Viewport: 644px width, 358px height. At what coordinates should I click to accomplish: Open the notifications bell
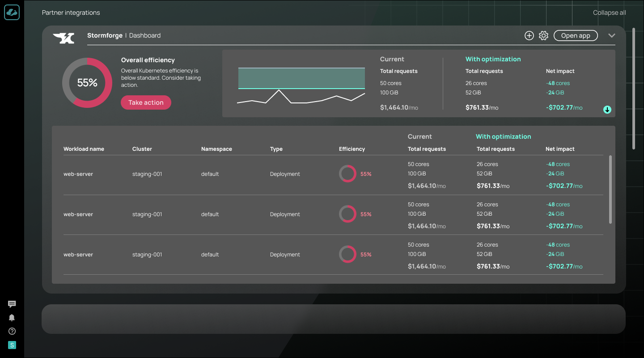click(12, 318)
